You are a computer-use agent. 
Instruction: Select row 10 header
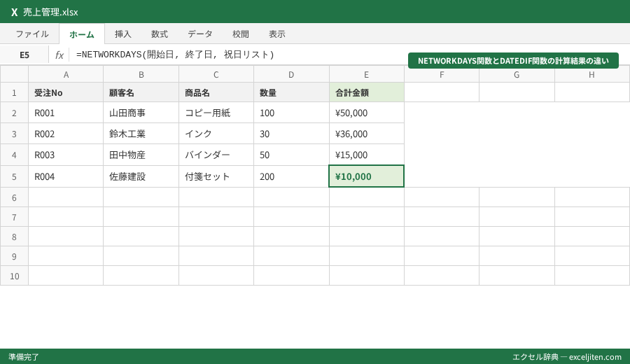pyautogui.click(x=14, y=276)
